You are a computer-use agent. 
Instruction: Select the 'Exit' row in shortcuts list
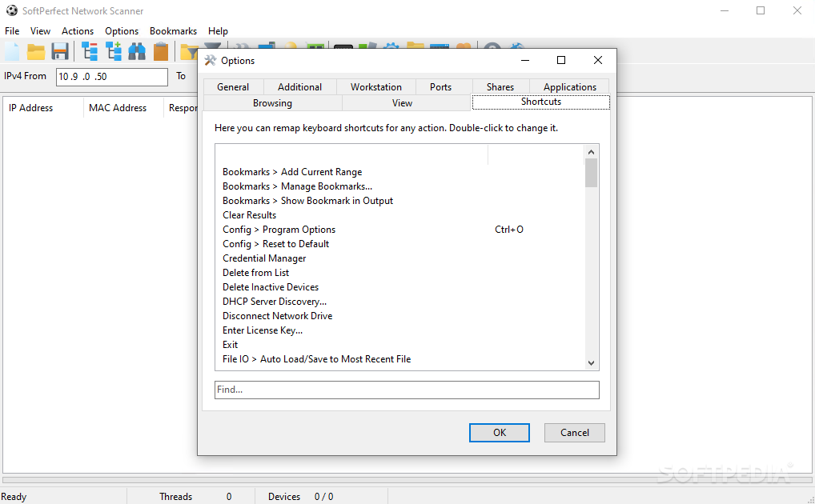point(399,345)
